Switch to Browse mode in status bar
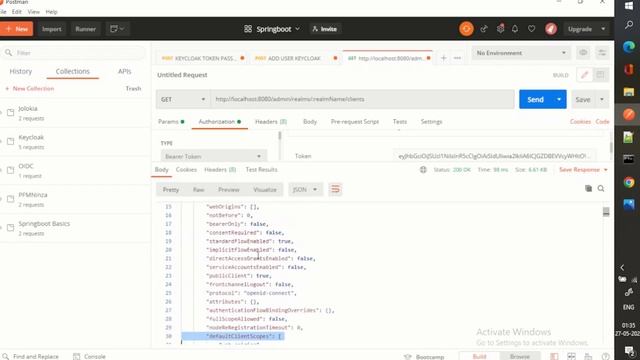This screenshot has height=360, width=640. point(520,356)
